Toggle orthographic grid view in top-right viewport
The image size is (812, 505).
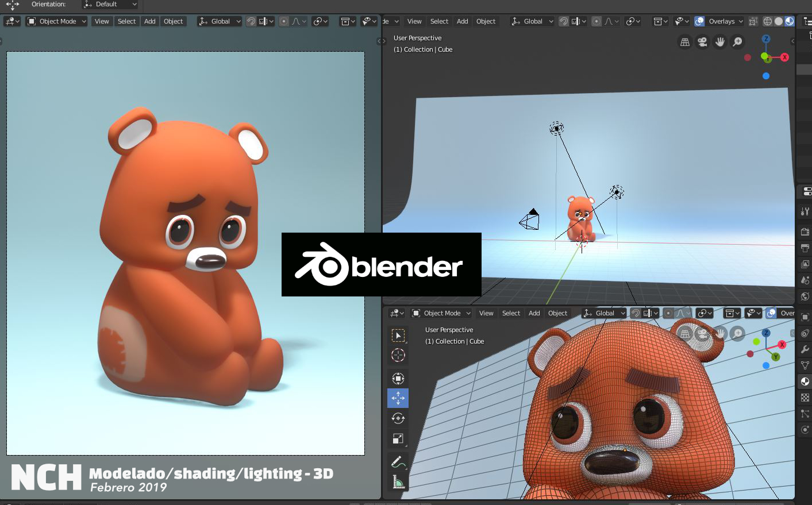[x=685, y=42]
